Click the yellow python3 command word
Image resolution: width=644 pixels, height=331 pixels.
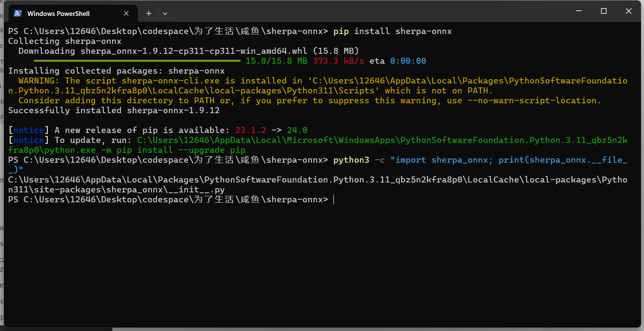351,160
